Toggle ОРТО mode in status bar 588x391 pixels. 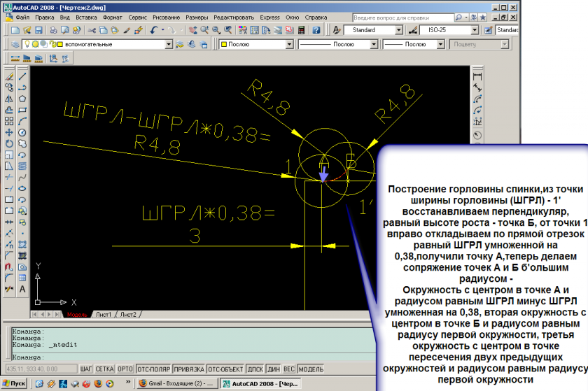(125, 369)
